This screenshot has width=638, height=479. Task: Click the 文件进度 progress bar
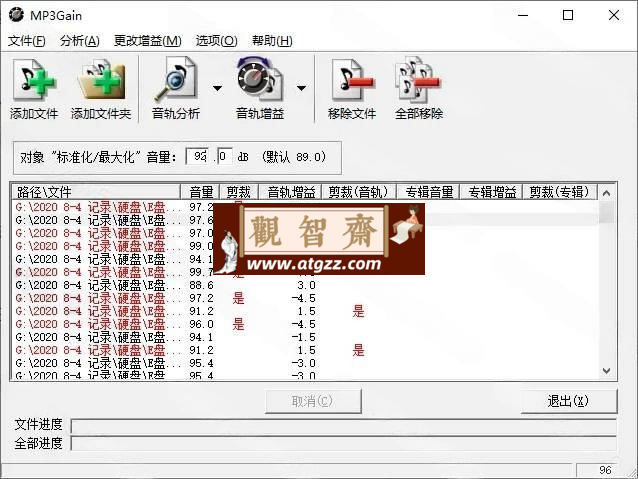coord(343,426)
